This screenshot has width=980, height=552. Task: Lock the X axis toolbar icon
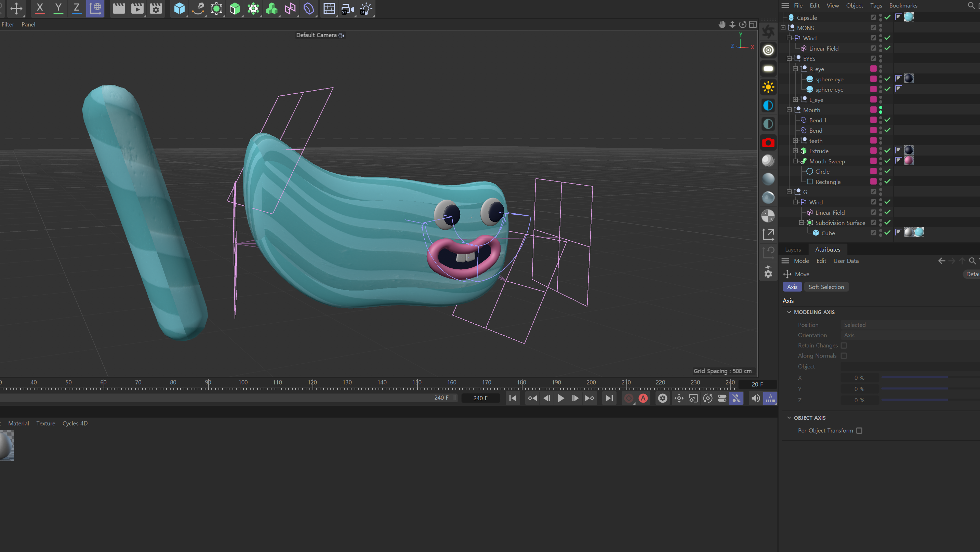tap(40, 8)
